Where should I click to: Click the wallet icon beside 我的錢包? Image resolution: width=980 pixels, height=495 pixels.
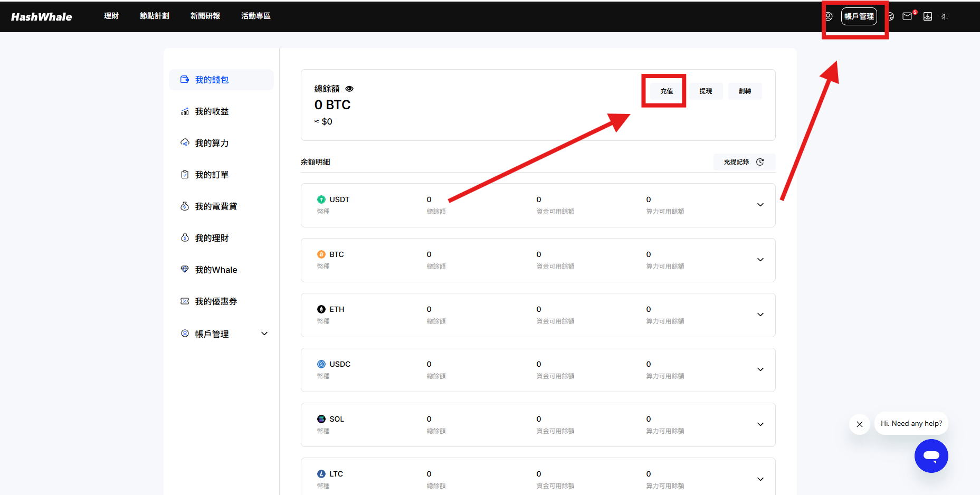[x=185, y=80]
